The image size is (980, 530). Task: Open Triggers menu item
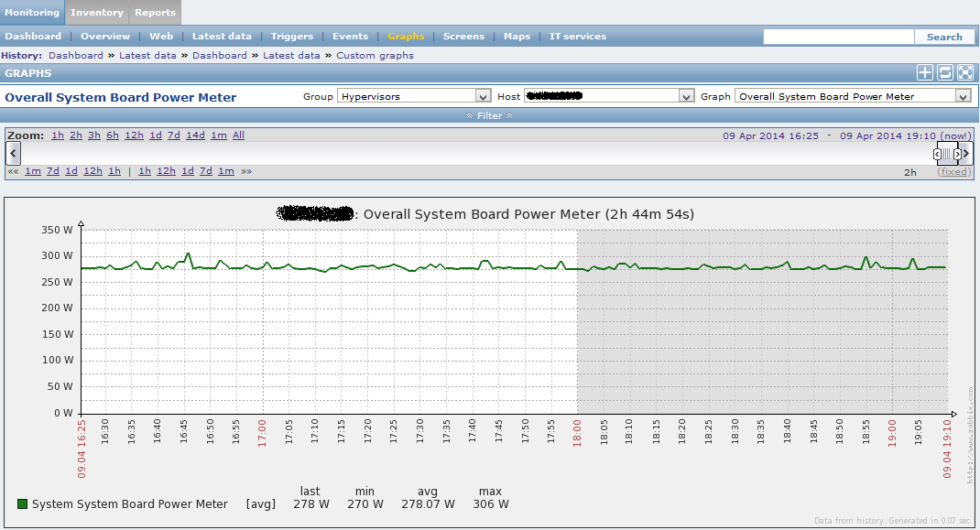292,37
